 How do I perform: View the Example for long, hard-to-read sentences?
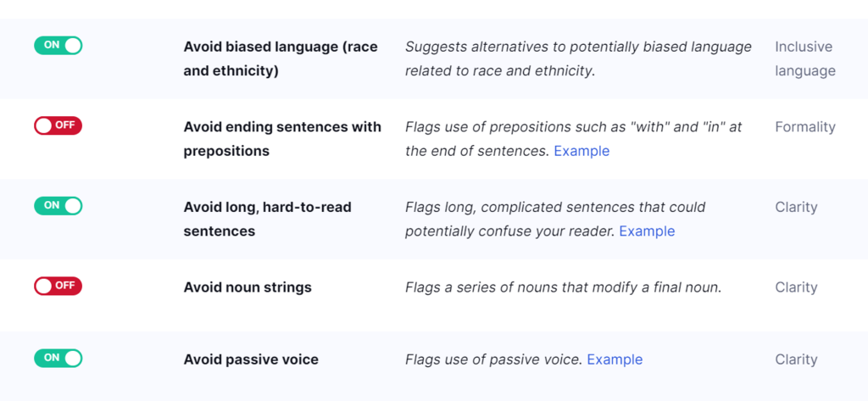pos(647,231)
